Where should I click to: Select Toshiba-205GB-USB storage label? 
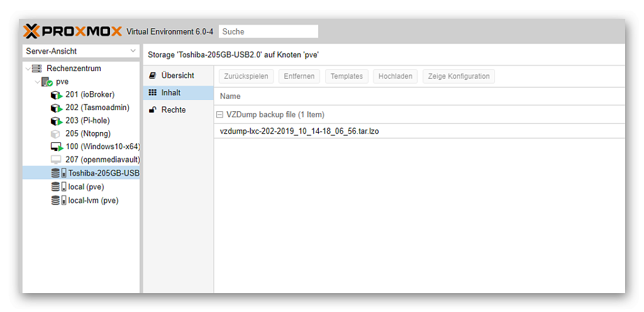point(104,173)
